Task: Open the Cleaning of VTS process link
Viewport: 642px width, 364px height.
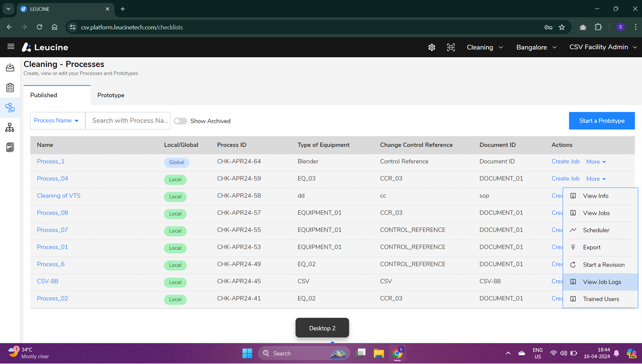Action: (x=58, y=195)
